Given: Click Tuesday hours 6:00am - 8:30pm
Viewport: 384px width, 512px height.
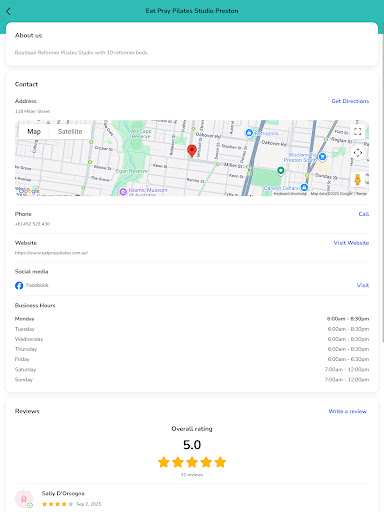Looking at the screenshot, I should click(348, 329).
